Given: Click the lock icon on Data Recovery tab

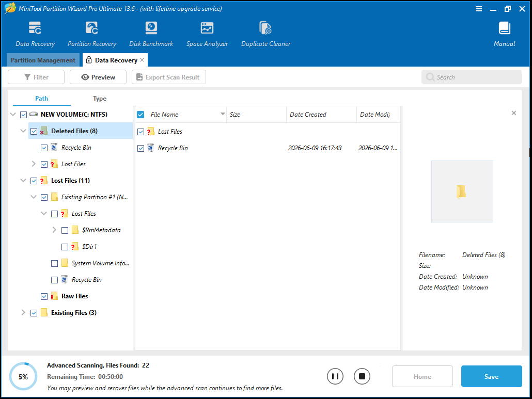Looking at the screenshot, I should pos(89,60).
